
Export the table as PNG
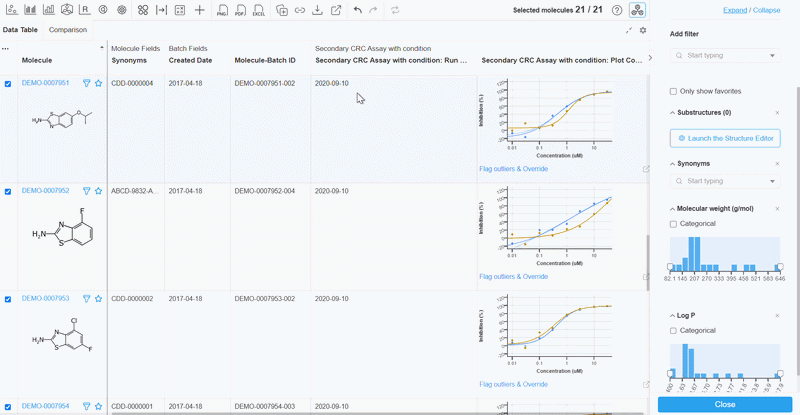(x=222, y=10)
